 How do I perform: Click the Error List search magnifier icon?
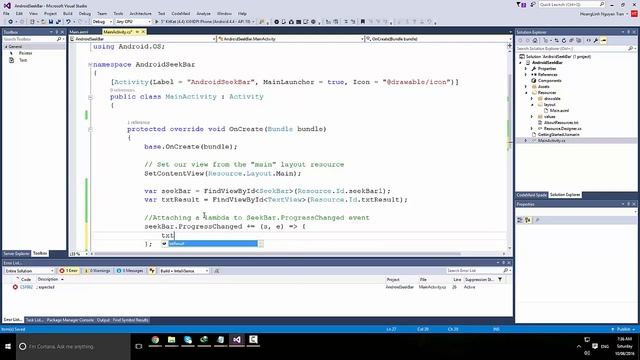click(506, 271)
